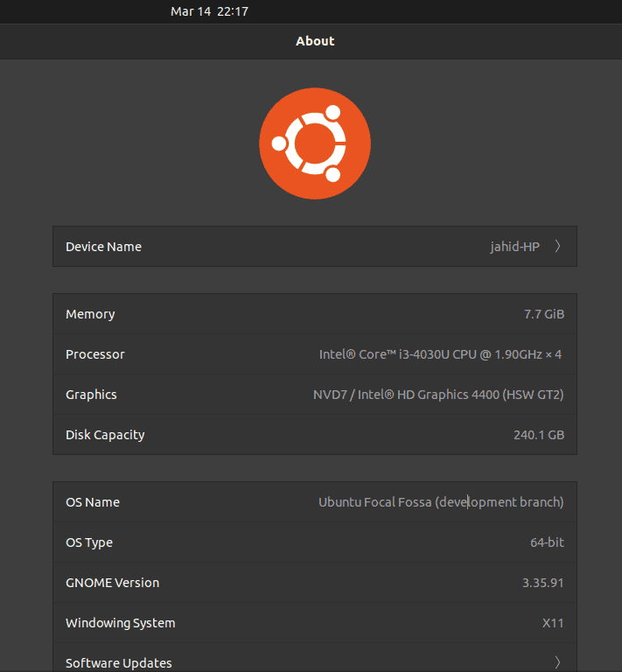Click the 64-bit OS type value
Viewport: 622px width, 672px height.
tap(547, 542)
